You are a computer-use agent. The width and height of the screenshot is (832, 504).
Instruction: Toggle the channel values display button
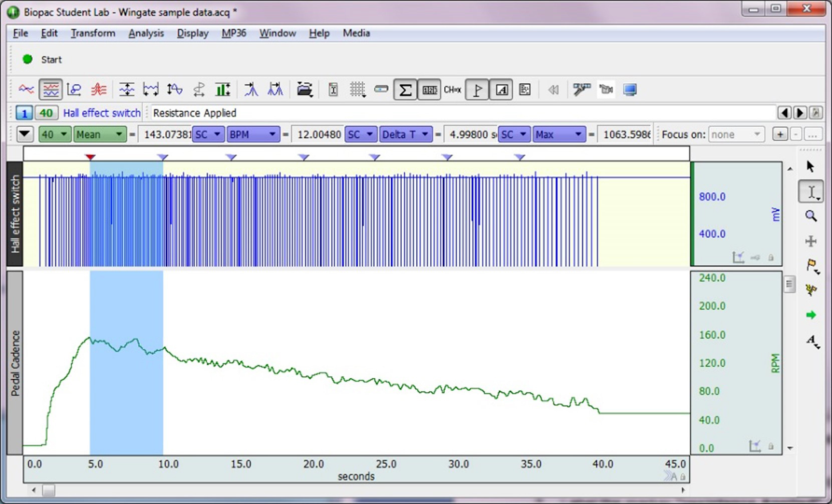pos(429,90)
